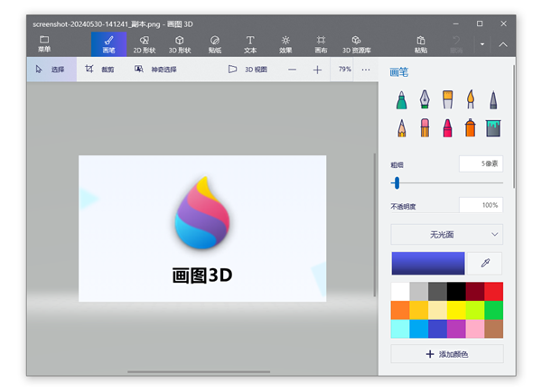Pick the black color swatch

[456, 292]
